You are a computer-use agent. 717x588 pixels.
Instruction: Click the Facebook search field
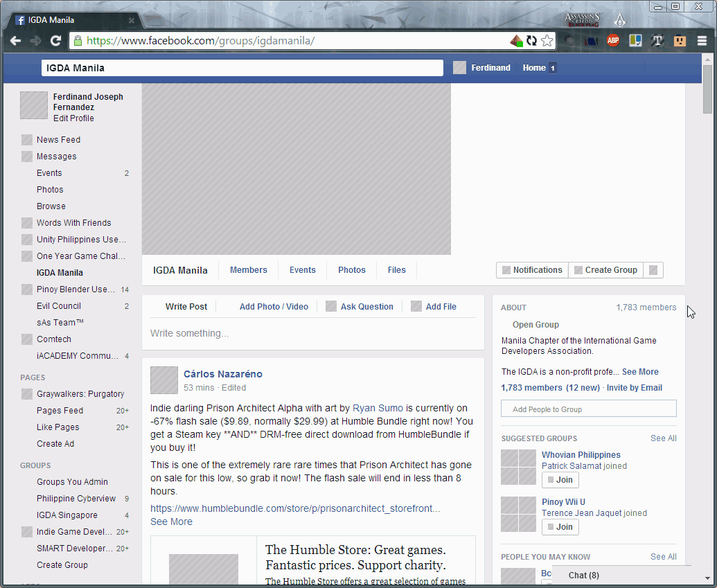coord(242,68)
